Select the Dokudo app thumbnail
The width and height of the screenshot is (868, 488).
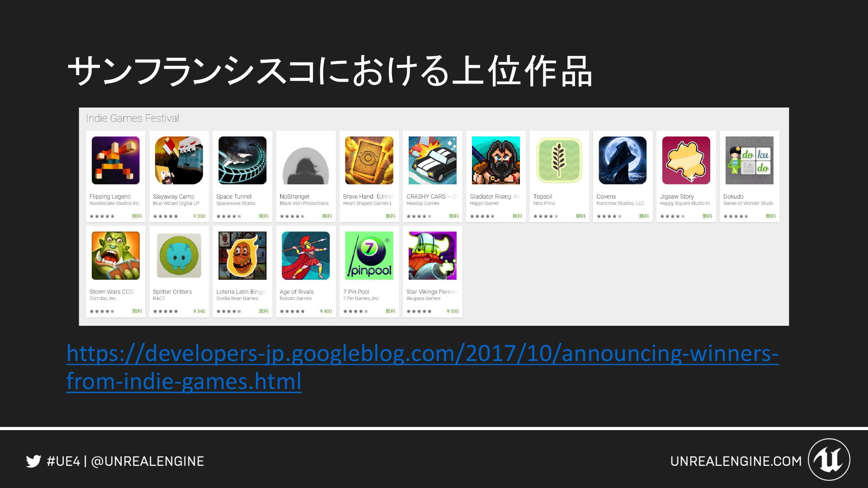(750, 160)
